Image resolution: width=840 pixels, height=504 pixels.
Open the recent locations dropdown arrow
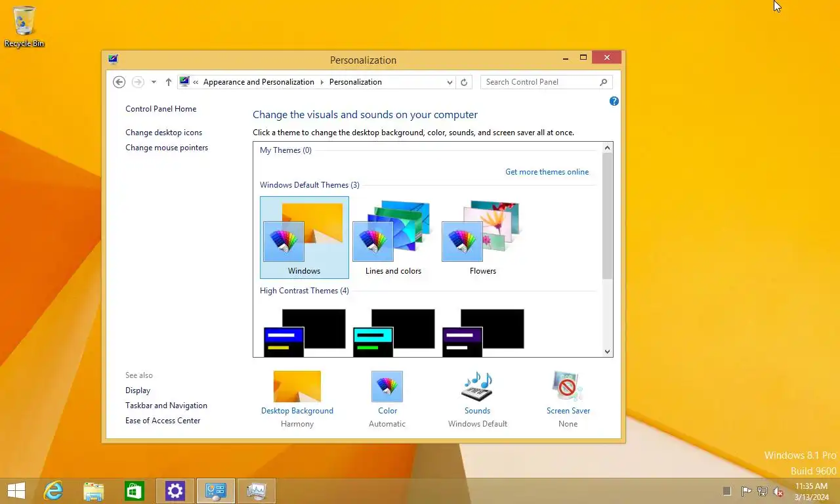tap(154, 82)
